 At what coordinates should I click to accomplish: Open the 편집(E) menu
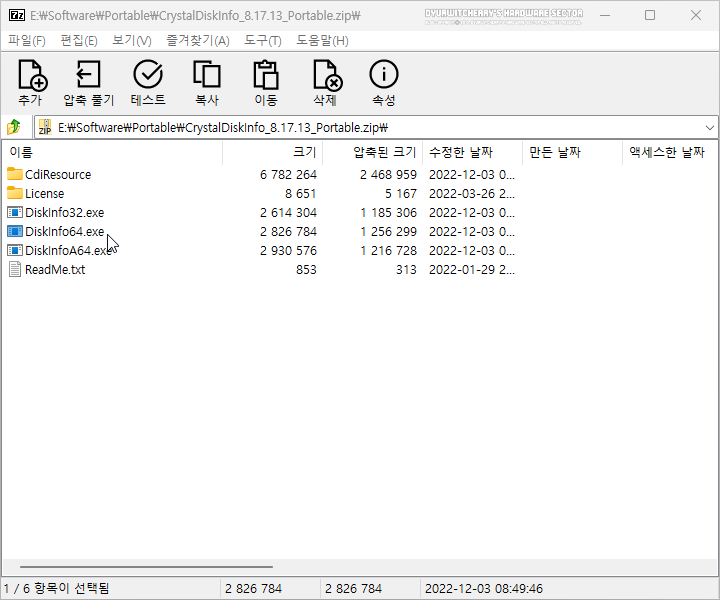[x=79, y=41]
